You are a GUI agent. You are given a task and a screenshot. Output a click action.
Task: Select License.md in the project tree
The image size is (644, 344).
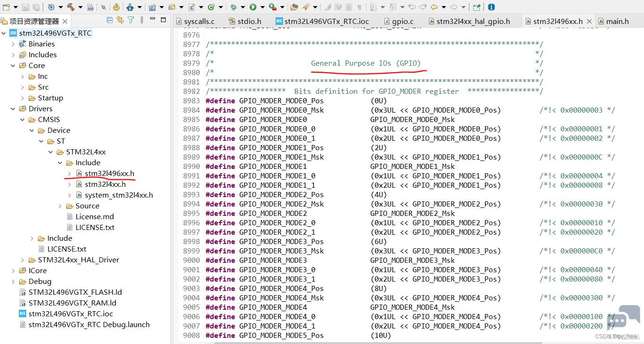click(94, 216)
